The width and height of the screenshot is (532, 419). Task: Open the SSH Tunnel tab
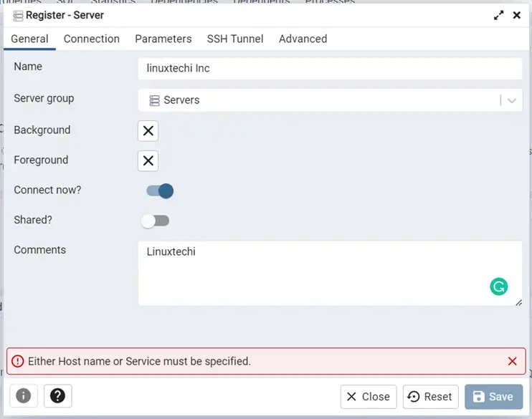tap(235, 39)
